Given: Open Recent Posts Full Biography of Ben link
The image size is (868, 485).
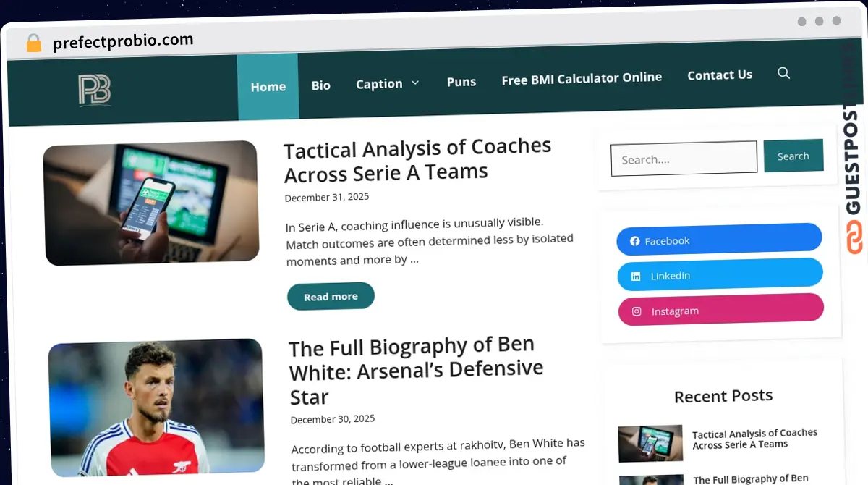Looking at the screenshot, I should [x=751, y=479].
